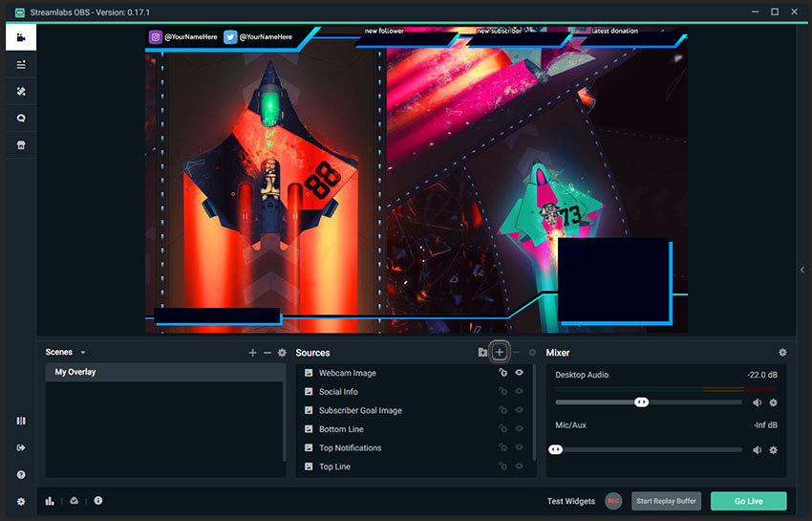The height and width of the screenshot is (521, 812).
Task: Open the Mixer advanced settings gear
Action: (782, 353)
